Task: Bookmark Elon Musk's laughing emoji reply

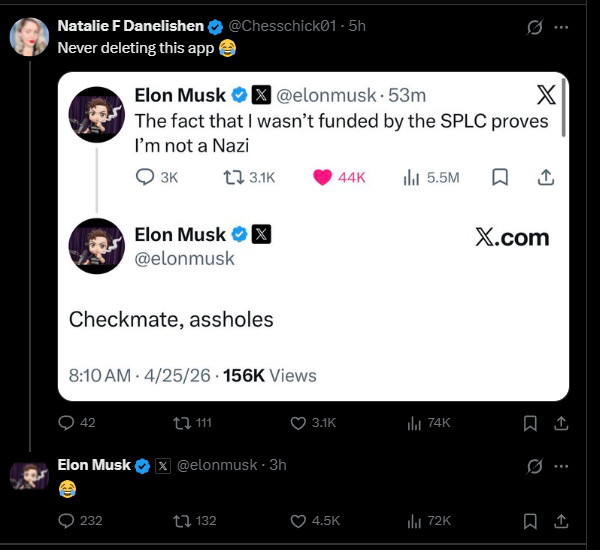Action: click(x=531, y=520)
